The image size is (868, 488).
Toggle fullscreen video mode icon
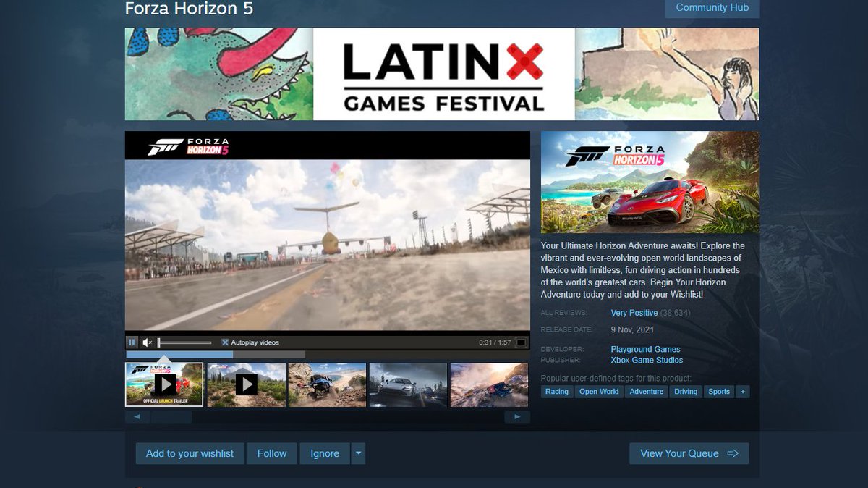click(x=521, y=342)
